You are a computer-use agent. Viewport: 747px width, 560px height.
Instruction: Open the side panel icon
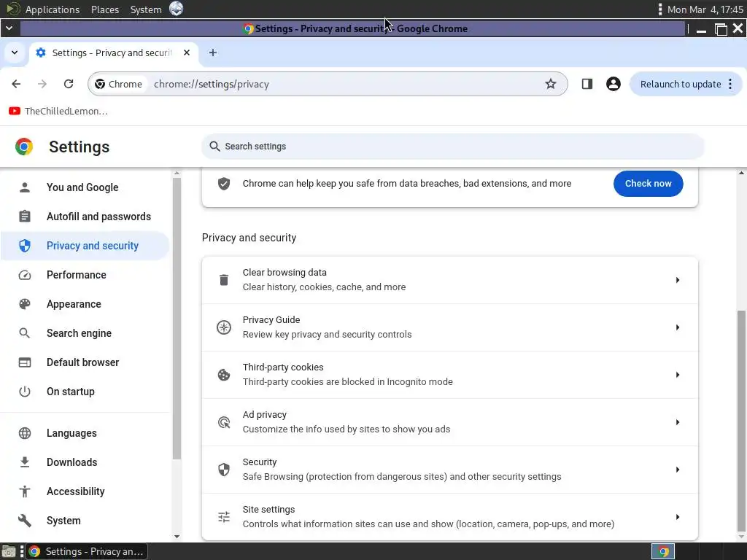(587, 84)
